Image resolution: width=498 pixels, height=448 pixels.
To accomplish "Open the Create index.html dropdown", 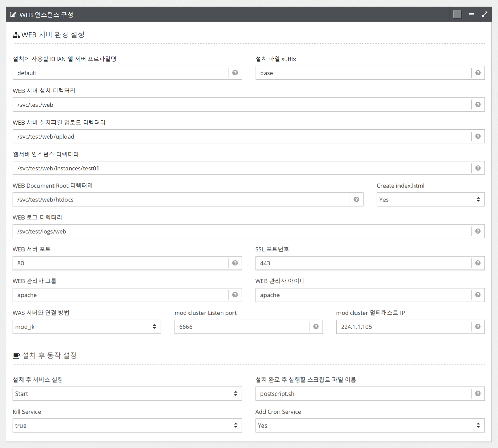I will pos(430,200).
